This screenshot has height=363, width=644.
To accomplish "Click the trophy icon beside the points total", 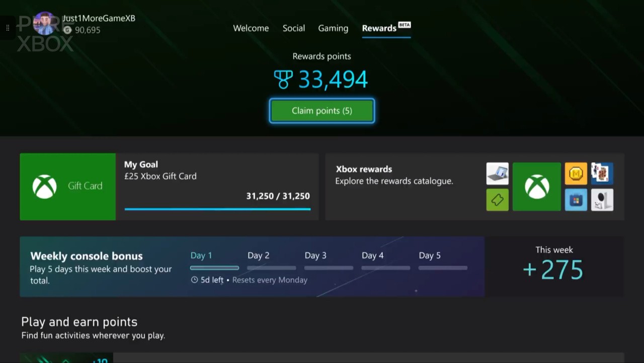I will pyautogui.click(x=283, y=79).
